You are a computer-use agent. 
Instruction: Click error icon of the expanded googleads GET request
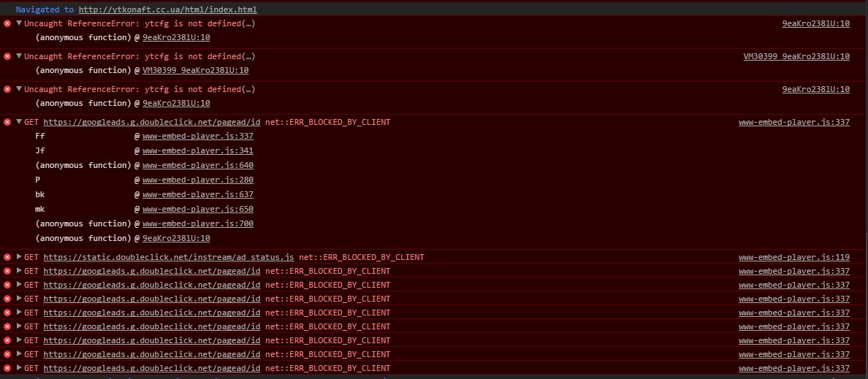[x=7, y=123]
